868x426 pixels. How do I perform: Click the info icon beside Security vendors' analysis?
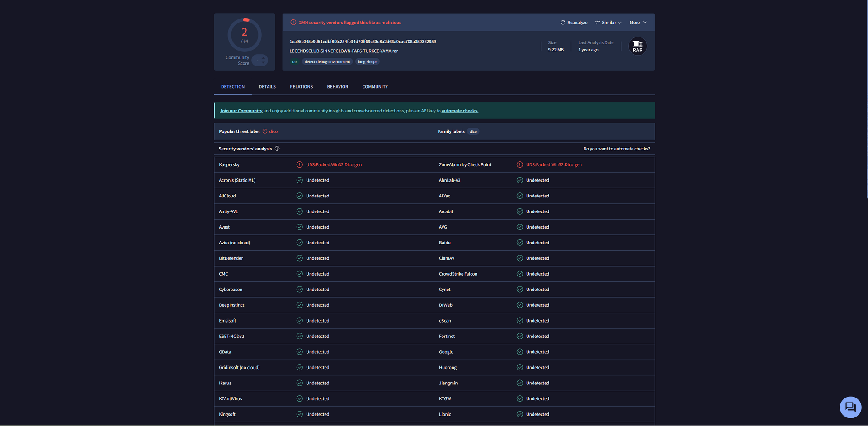coord(277,149)
